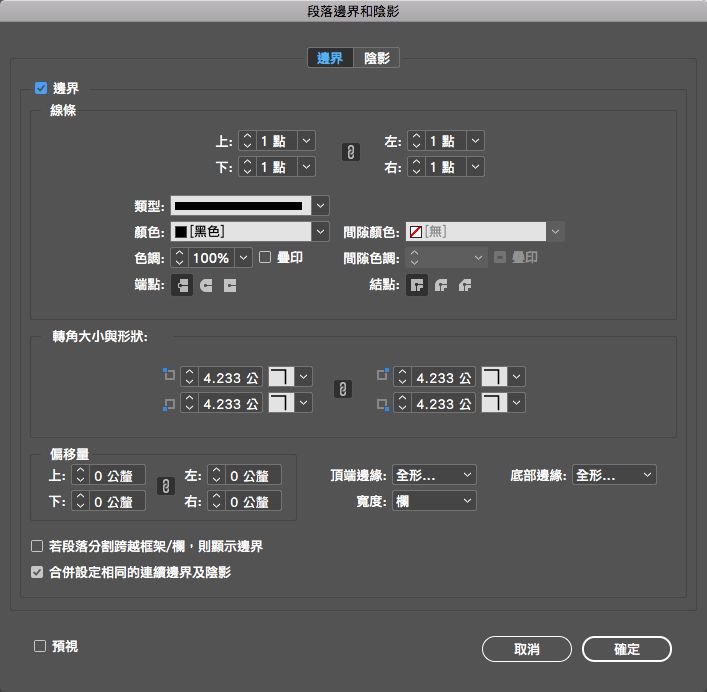Open the 頂端邊緣 top edge dropdown
The width and height of the screenshot is (707, 692).
[434, 475]
